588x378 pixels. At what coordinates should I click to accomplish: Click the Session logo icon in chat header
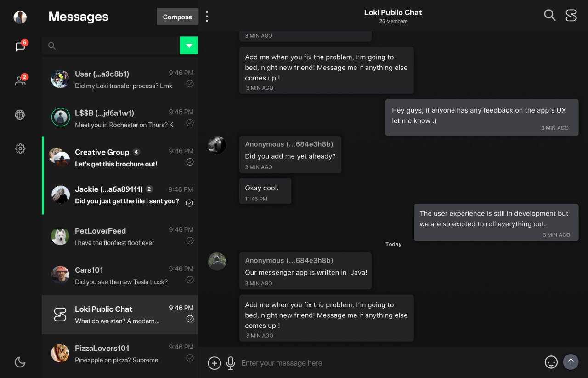point(571,16)
